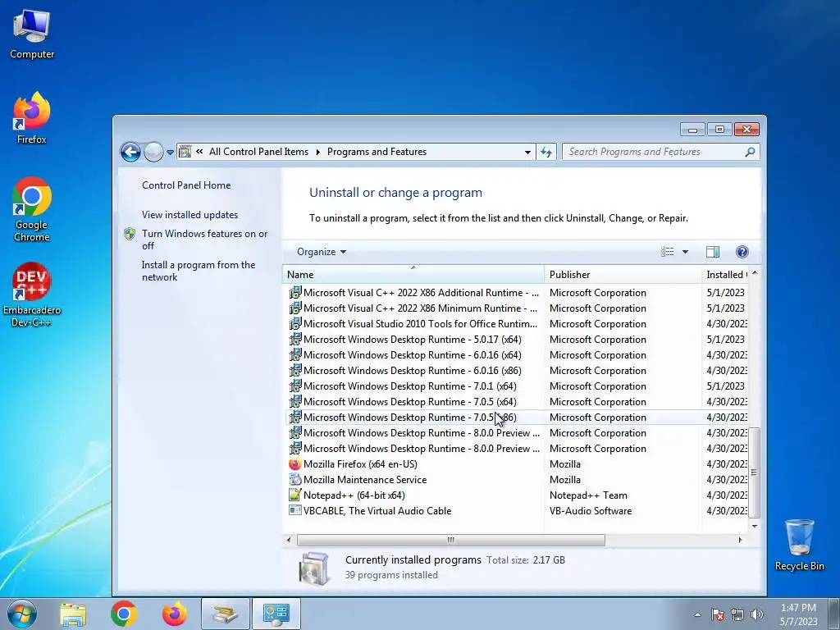Screen dimensions: 840x630
Task: Click the Help question mark icon
Action: [x=742, y=252]
